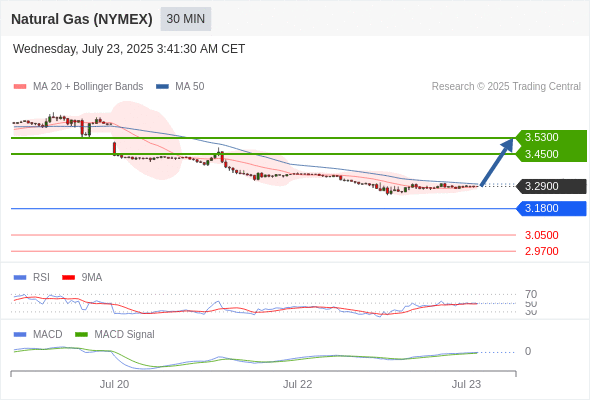Click the 30 MIN timeframe badge
The height and width of the screenshot is (400, 590).
pyautogui.click(x=186, y=19)
